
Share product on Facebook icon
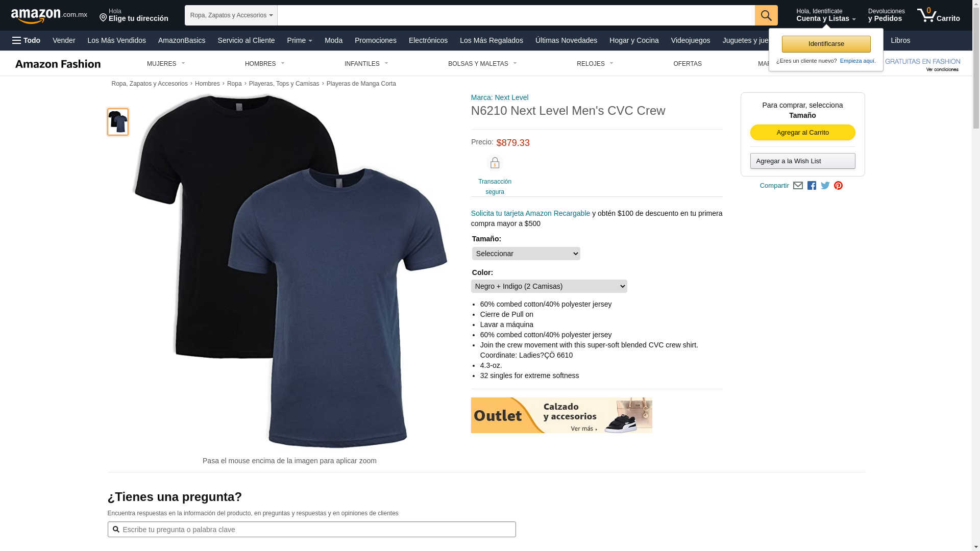point(812,186)
